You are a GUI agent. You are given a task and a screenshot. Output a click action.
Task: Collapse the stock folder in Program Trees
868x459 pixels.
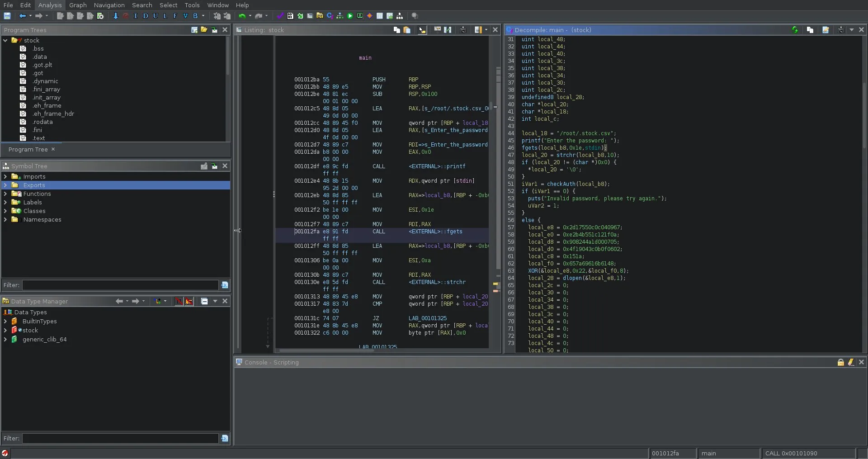coord(5,40)
